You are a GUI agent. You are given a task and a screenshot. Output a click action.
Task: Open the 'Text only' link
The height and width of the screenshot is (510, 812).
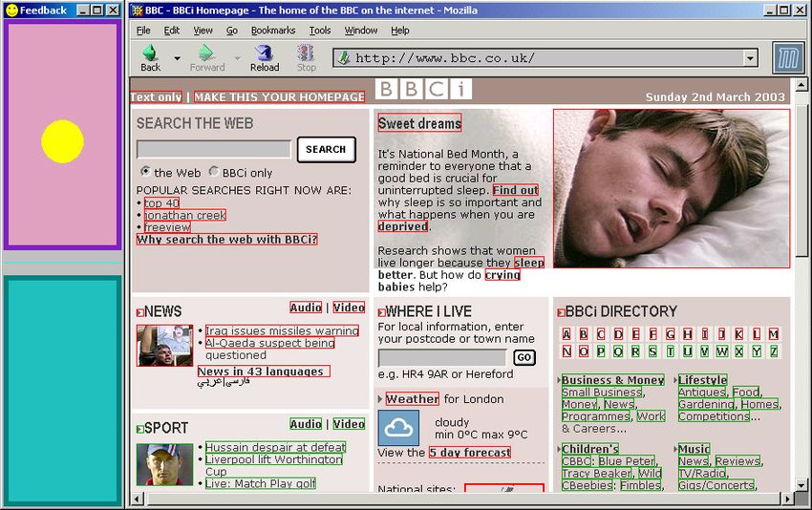tap(156, 96)
